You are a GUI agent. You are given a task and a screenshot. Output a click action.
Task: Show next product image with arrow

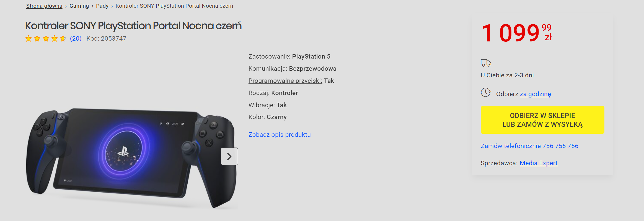[x=229, y=156]
